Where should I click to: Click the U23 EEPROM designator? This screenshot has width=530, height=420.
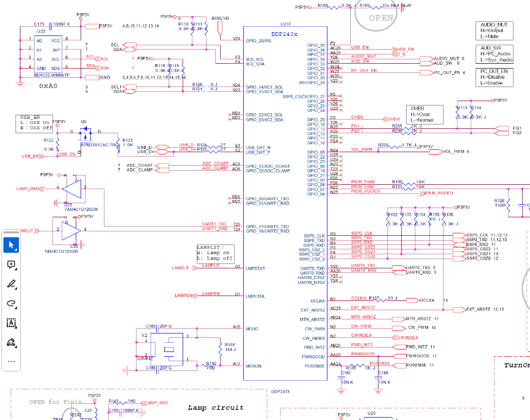click(x=41, y=31)
